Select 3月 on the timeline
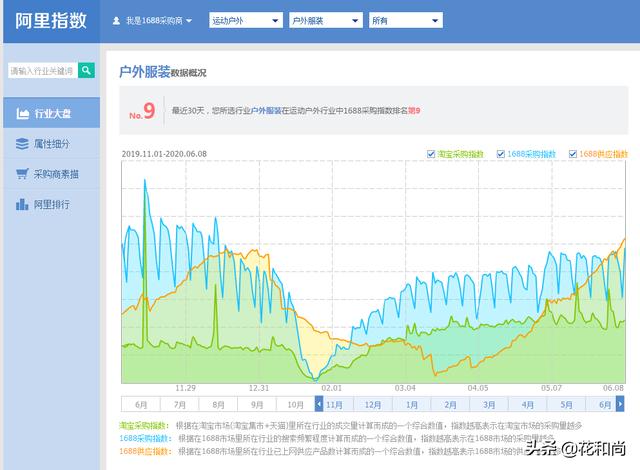Viewport: 640px width, 470px height. pos(489,404)
